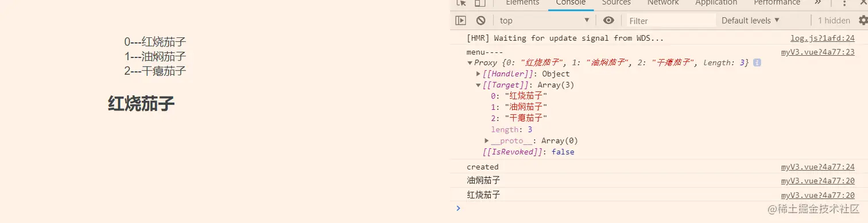
Task: Click the 1 hidden messages label
Action: 834,21
